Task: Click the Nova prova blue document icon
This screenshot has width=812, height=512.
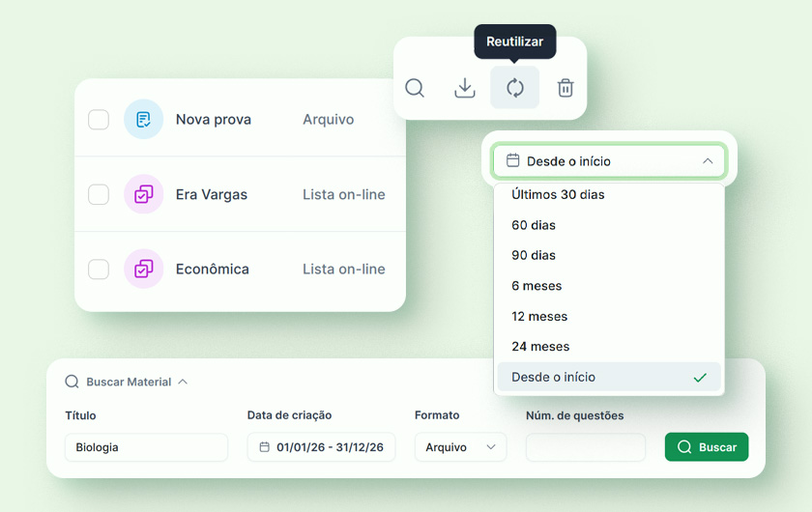Action: [x=143, y=119]
